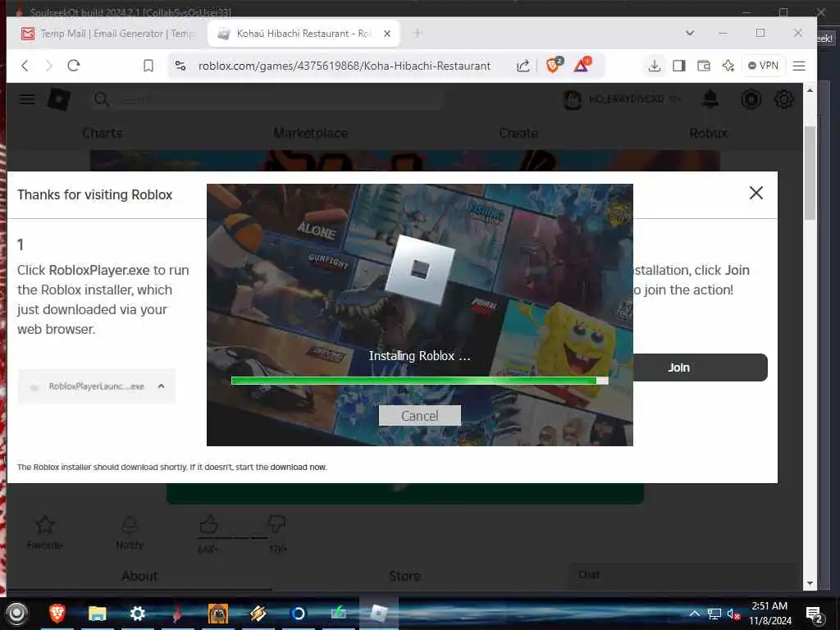Toggle the Brave VPN button
This screenshot has height=630, width=840.
[x=763, y=66]
